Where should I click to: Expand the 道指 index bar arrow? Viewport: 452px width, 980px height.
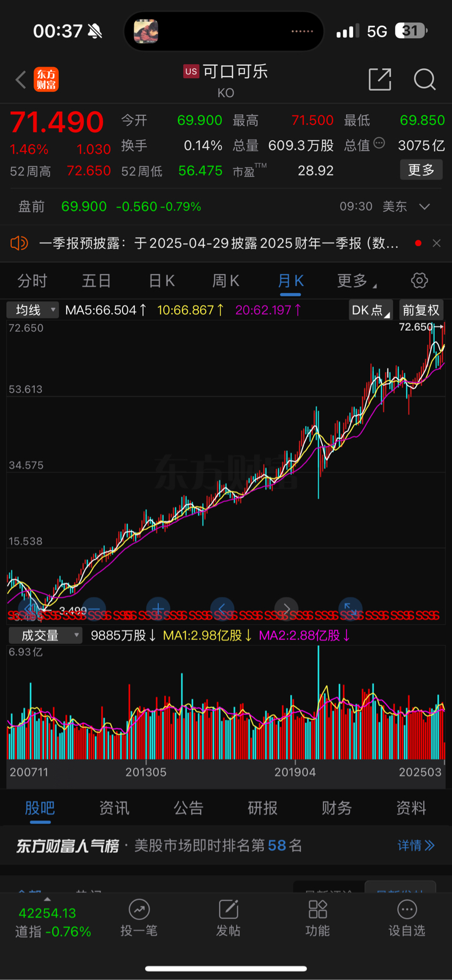tap(47, 899)
